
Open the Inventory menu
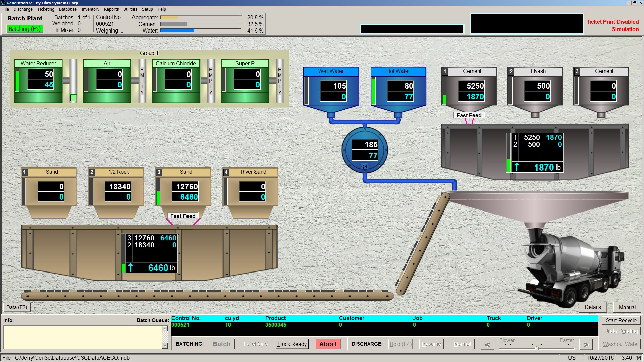pos(90,9)
